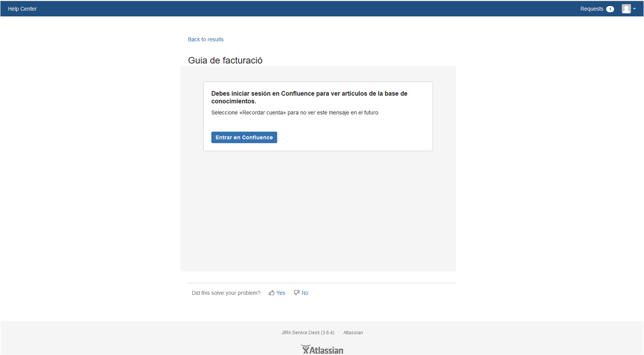Click the user avatar icon
The width and height of the screenshot is (644, 355).
pyautogui.click(x=626, y=9)
